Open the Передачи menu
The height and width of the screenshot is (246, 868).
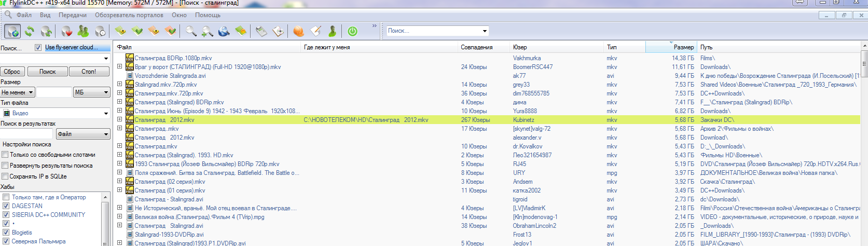[72, 15]
